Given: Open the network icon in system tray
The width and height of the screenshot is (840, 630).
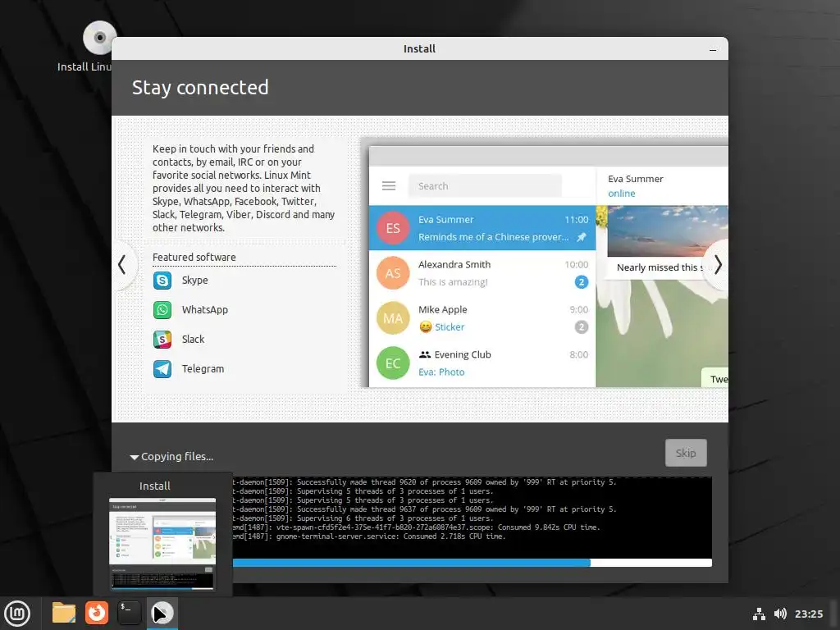Looking at the screenshot, I should pyautogui.click(x=759, y=614).
